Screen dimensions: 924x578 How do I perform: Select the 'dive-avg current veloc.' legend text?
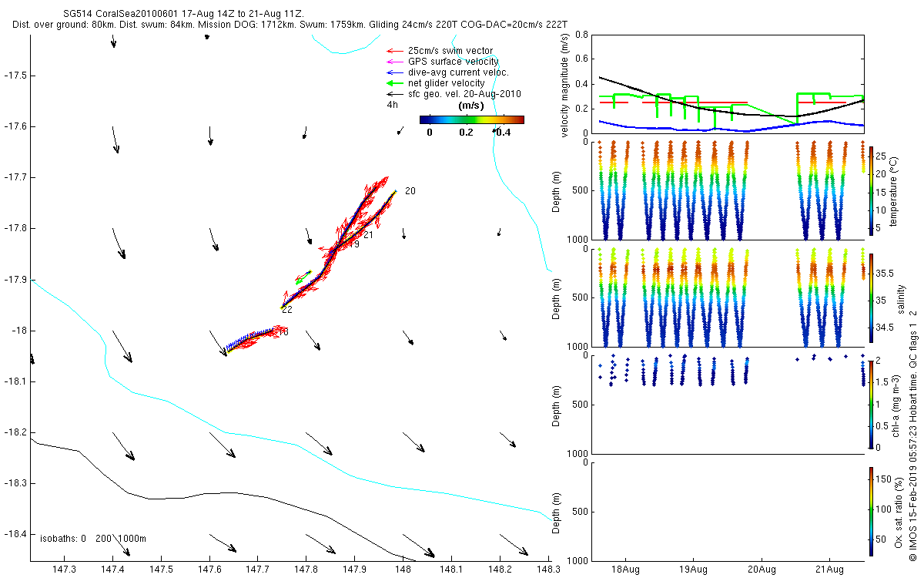pos(459,72)
